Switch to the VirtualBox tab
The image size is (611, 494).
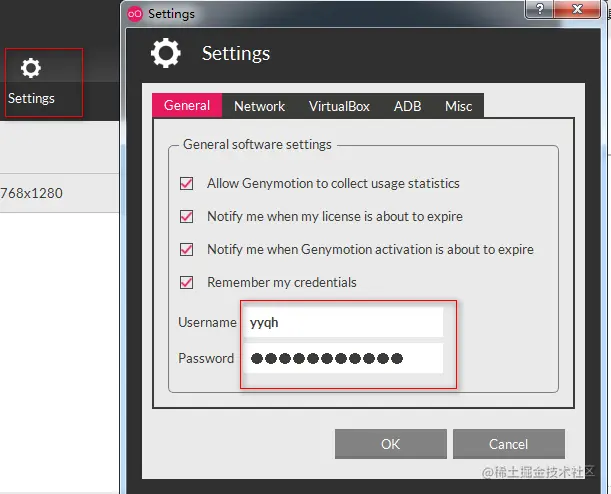tap(339, 106)
